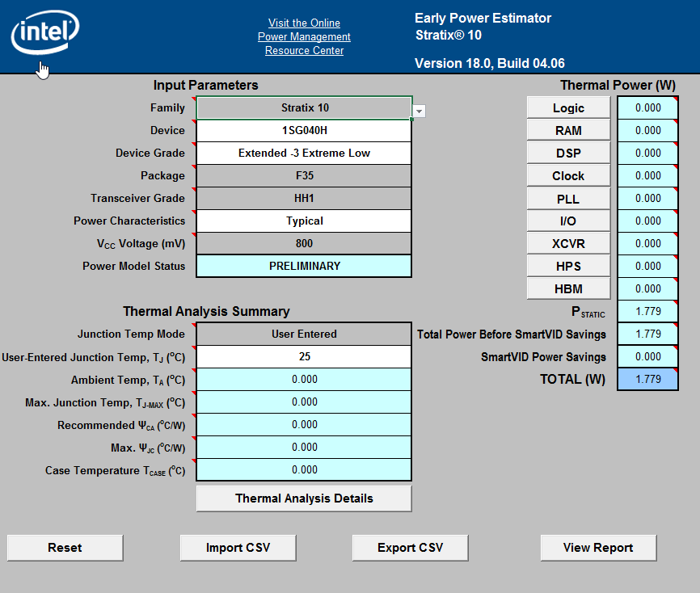Open the PLL power sheet button

pyautogui.click(x=568, y=199)
